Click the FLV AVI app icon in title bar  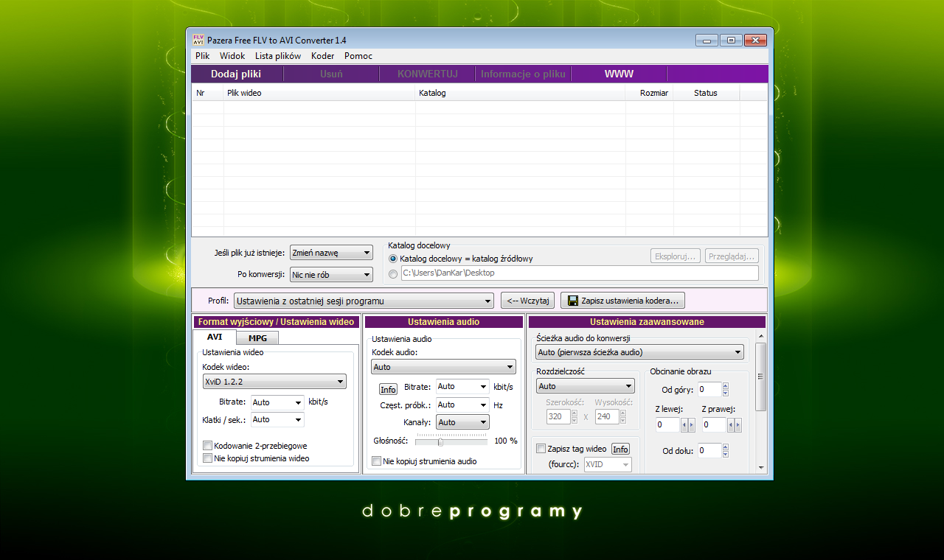click(198, 40)
